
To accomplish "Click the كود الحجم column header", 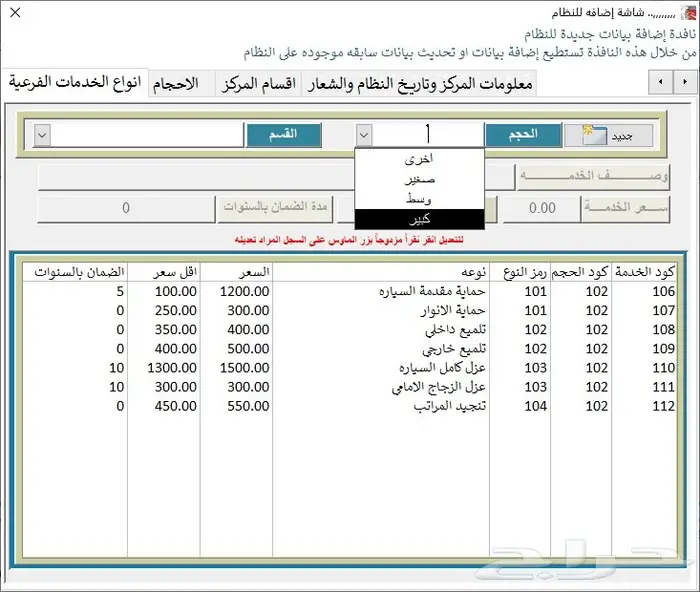I will [x=580, y=272].
